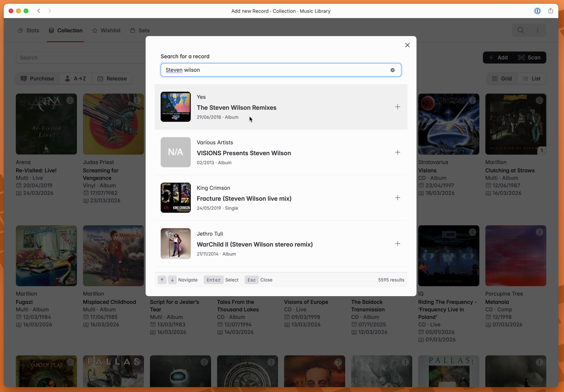Open options menu on Misplaced Childhood cover
Viewport: 564px width, 392px height.
[137, 232]
